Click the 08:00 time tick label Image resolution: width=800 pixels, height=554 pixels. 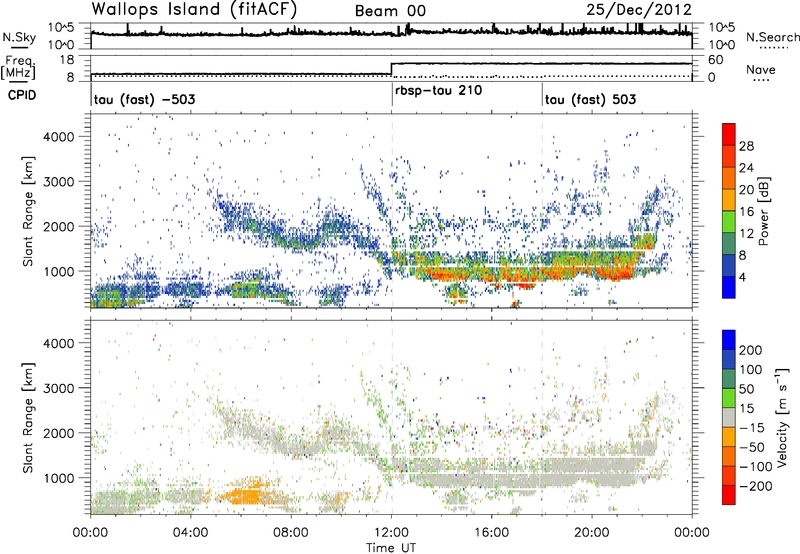[291, 533]
